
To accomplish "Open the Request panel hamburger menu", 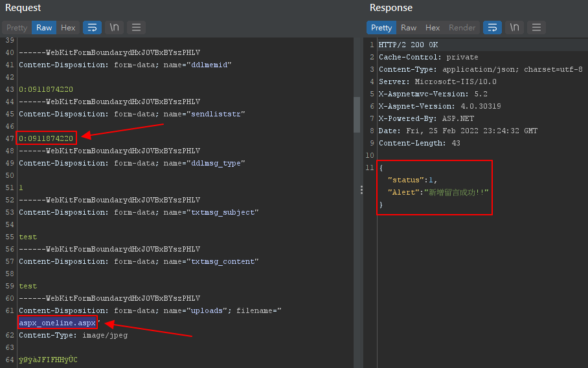I will click(x=137, y=28).
